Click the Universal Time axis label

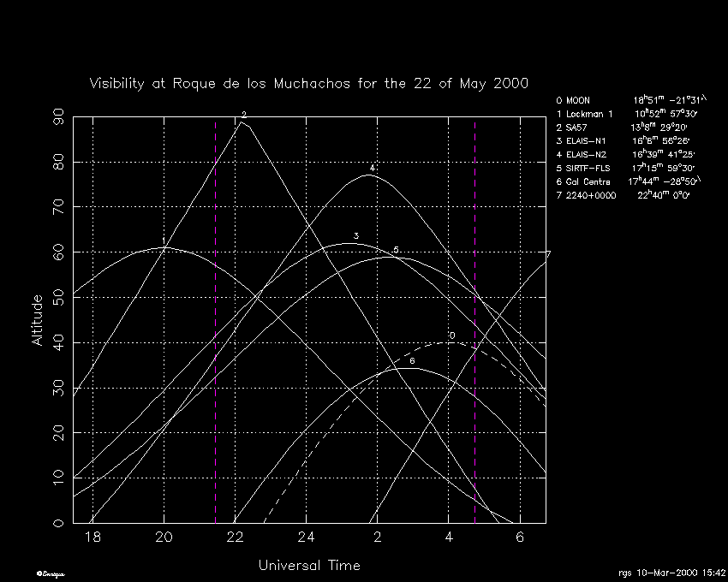click(309, 566)
